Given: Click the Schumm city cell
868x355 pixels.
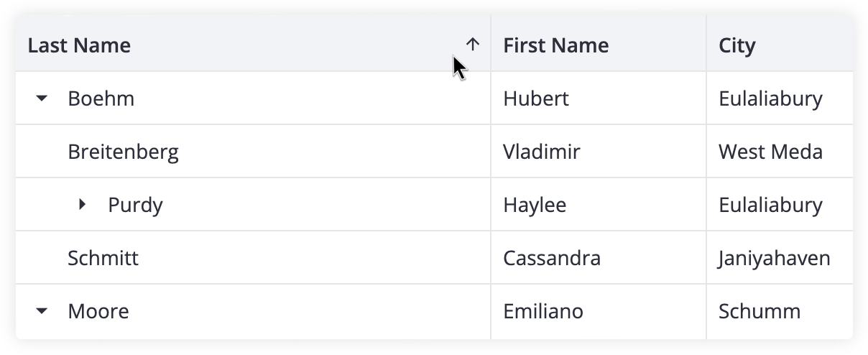Looking at the screenshot, I should point(780,311).
